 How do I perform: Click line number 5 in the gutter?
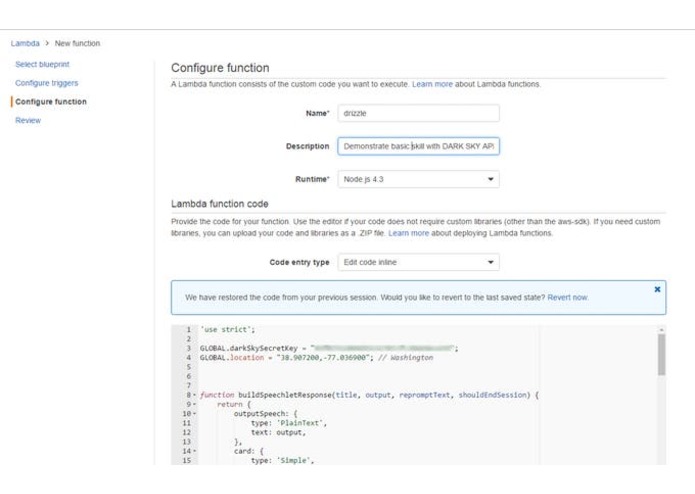click(x=188, y=367)
